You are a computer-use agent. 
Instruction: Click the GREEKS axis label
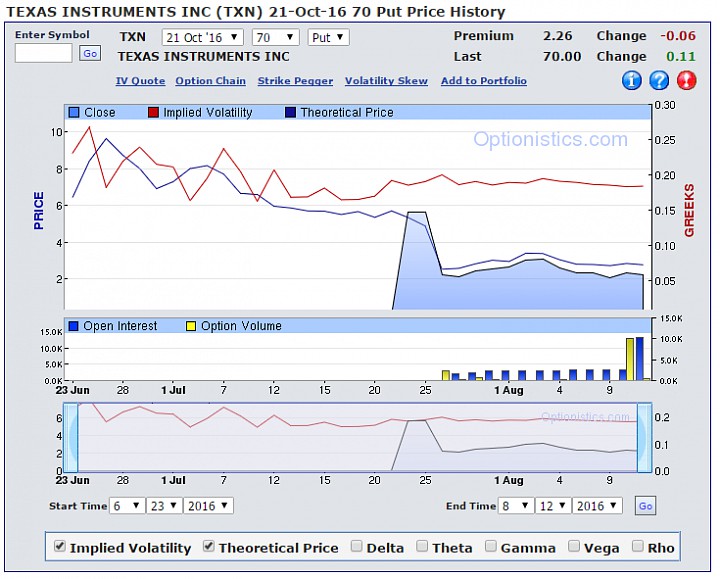pyautogui.click(x=689, y=211)
